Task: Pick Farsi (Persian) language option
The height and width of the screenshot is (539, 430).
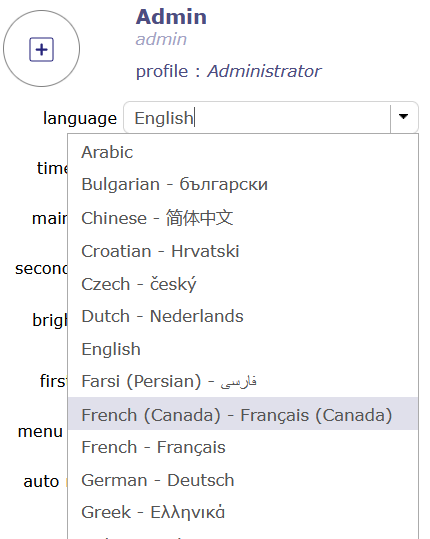Action: click(243, 381)
